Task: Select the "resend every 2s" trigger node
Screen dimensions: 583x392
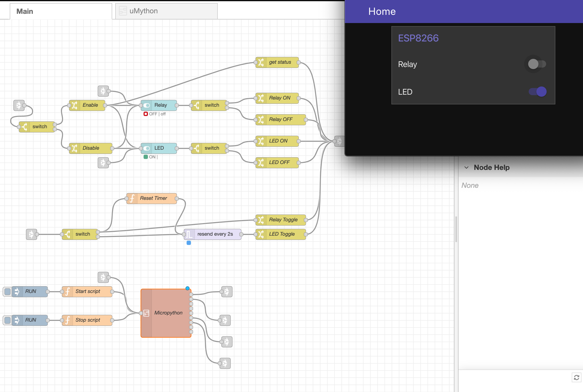Action: click(x=212, y=234)
